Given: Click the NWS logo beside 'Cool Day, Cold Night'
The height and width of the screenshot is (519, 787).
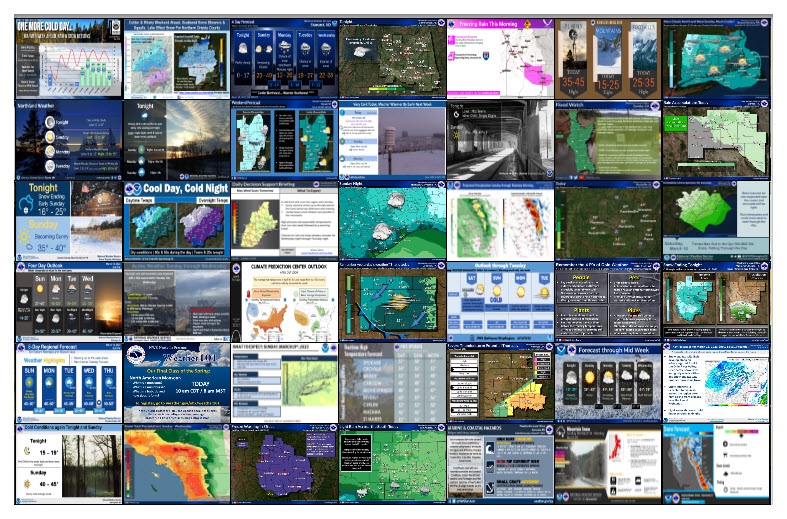Looking at the screenshot, I should point(132,186).
